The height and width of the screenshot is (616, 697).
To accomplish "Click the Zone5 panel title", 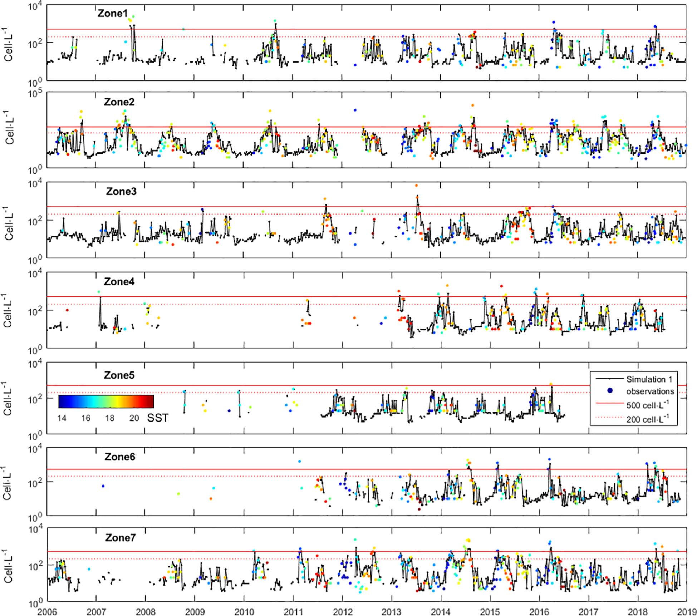I will (119, 375).
